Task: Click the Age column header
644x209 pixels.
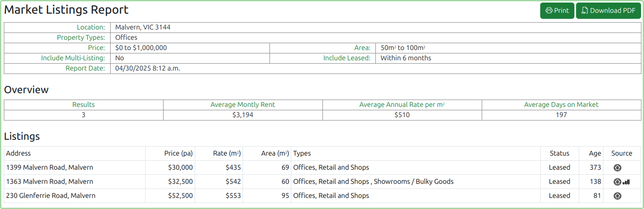Action: 595,153
